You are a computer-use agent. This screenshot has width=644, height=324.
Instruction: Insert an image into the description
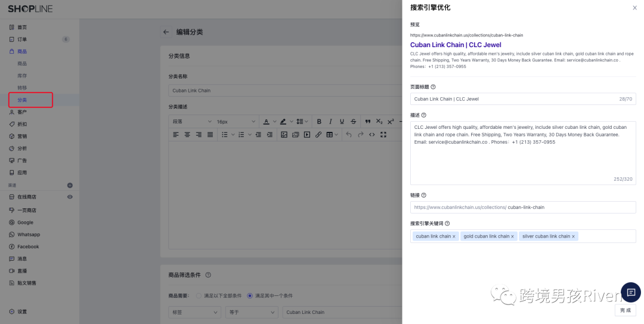coord(284,134)
